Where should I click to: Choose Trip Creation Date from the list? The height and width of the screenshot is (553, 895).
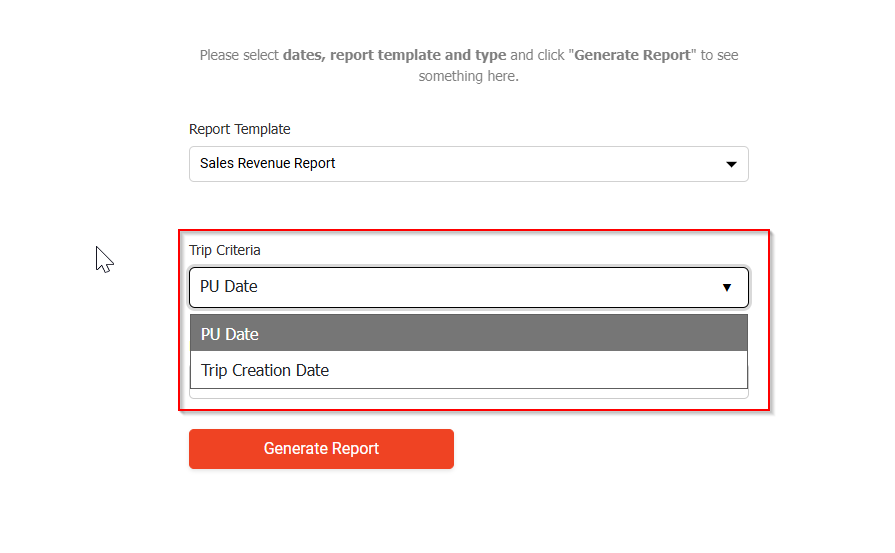coord(265,370)
